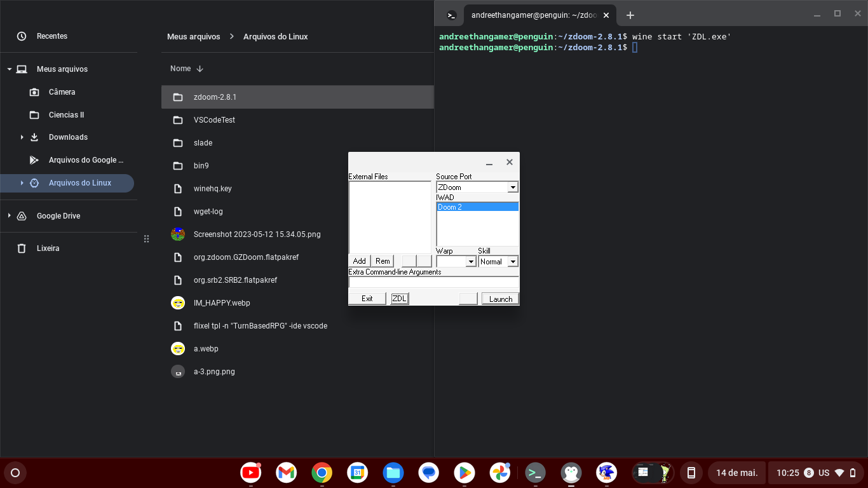Open YouTube from the shelf
Viewport: 868px width, 488px height.
point(251,473)
